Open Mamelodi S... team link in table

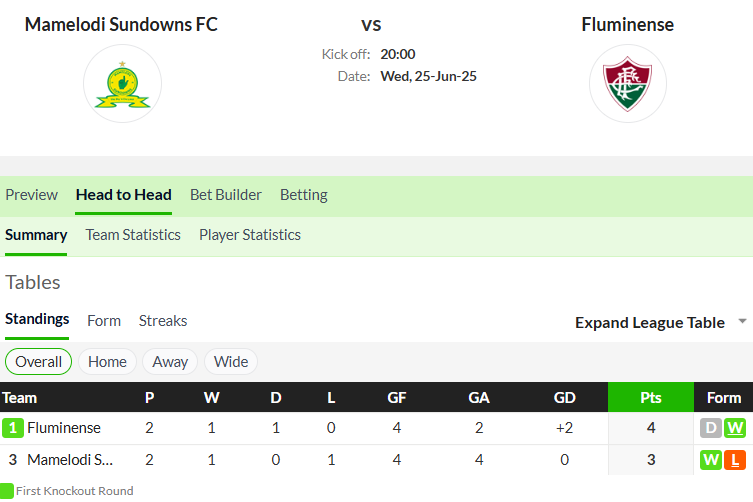click(70, 460)
